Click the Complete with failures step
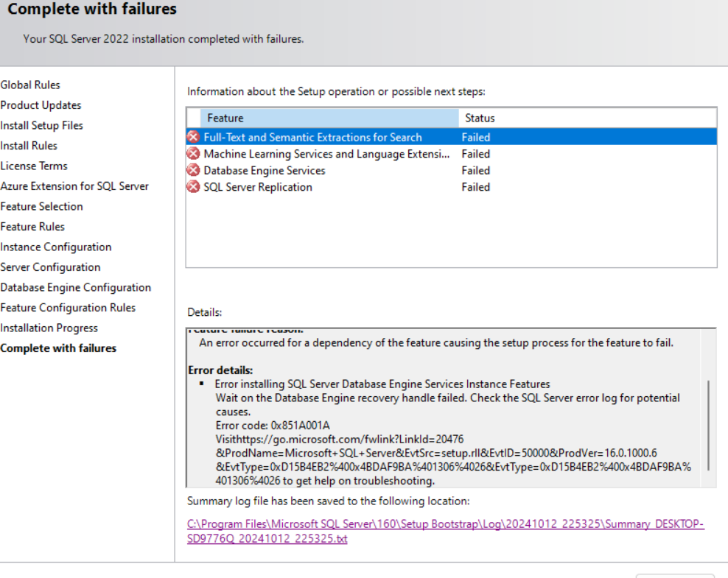728x578 pixels. coord(58,348)
